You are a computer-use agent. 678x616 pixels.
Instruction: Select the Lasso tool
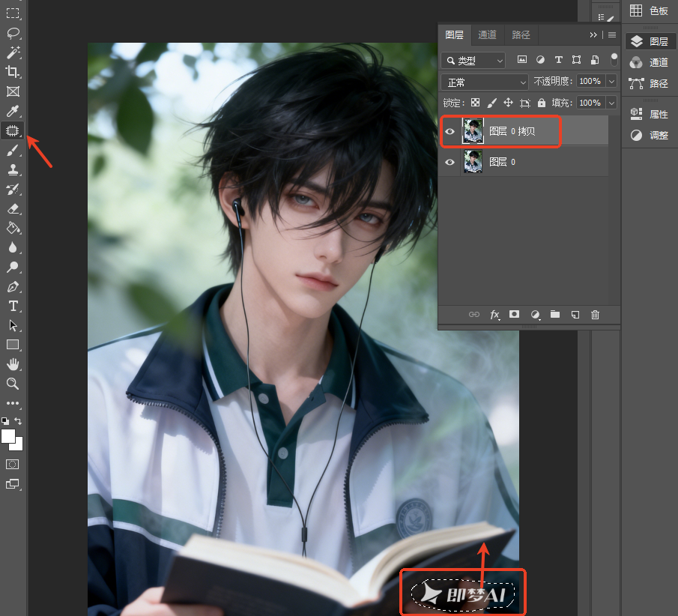tap(13, 33)
